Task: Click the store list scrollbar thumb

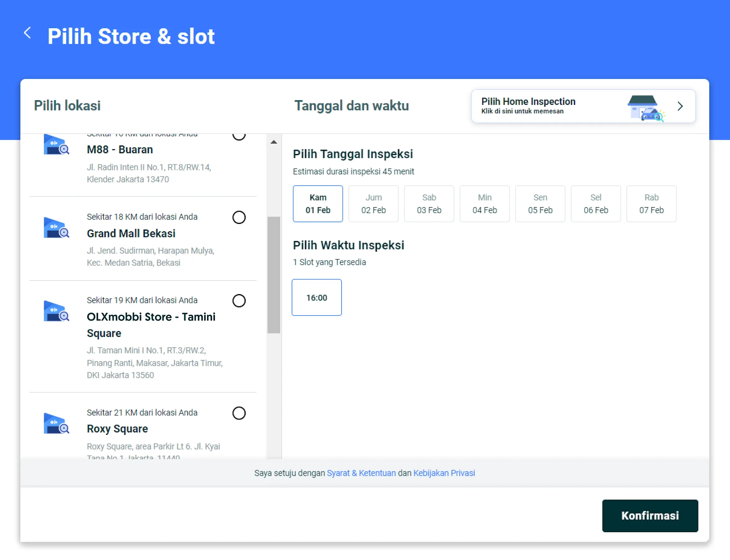Action: [274, 275]
